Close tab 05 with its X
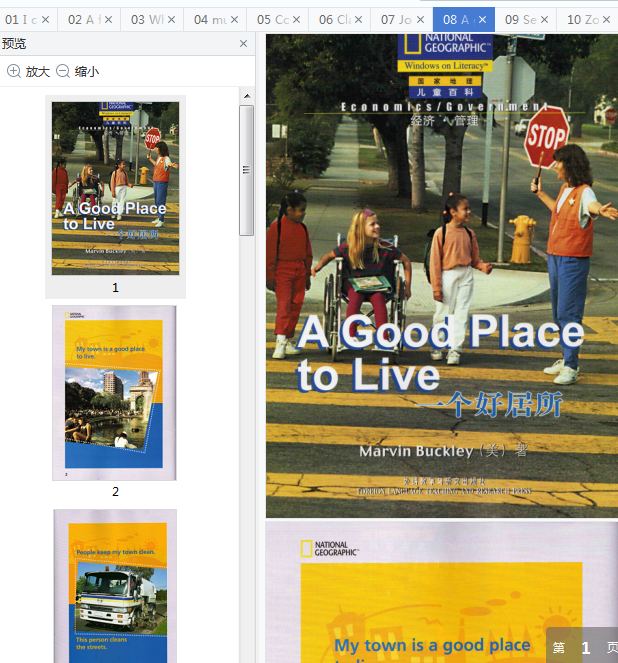 tap(297, 19)
